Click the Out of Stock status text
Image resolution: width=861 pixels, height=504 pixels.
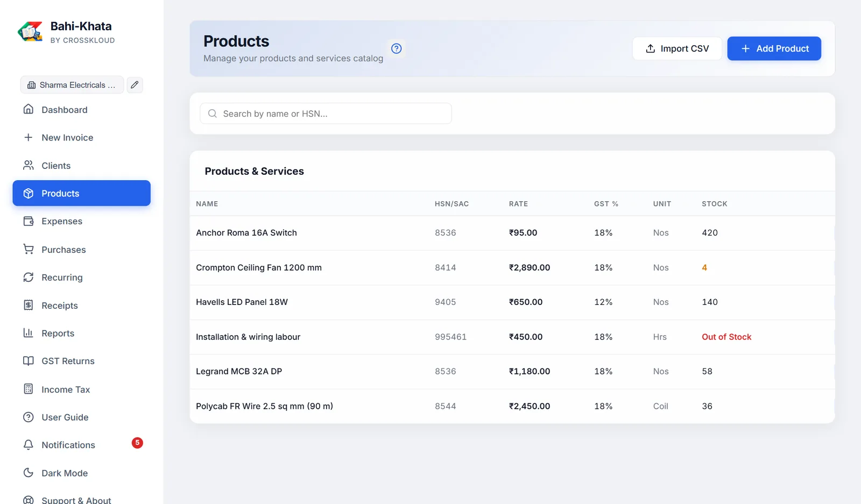click(726, 337)
